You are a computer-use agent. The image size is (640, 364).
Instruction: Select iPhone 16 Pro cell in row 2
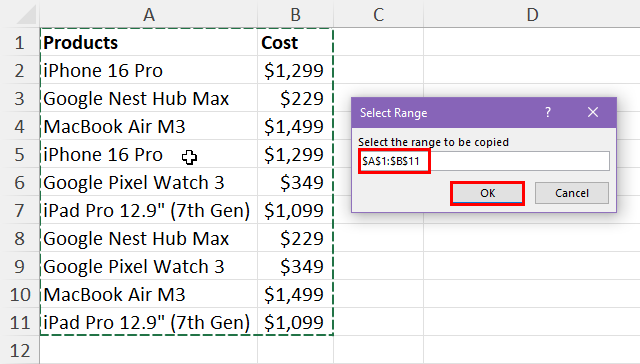(x=149, y=70)
